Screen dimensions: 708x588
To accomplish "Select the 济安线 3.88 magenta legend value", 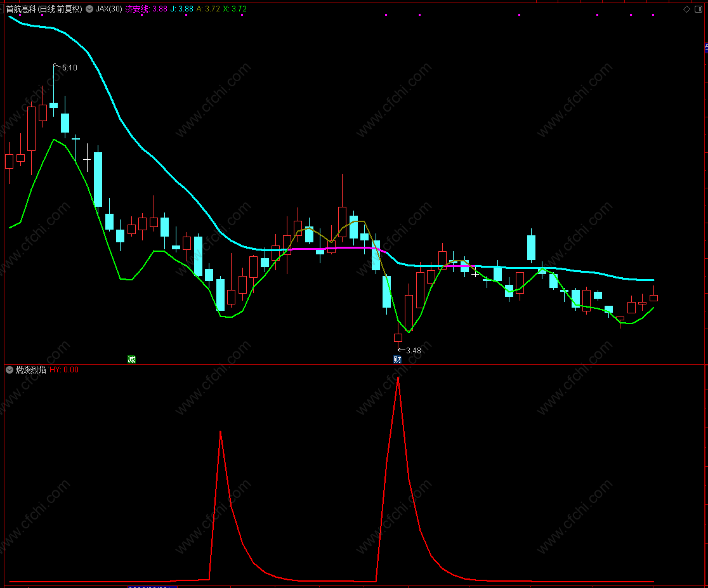I will pos(147,9).
